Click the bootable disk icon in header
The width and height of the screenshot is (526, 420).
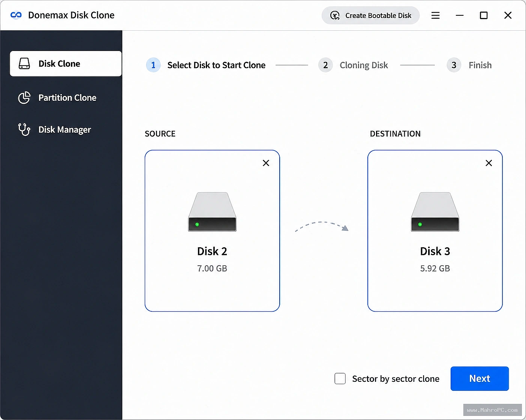click(x=335, y=15)
